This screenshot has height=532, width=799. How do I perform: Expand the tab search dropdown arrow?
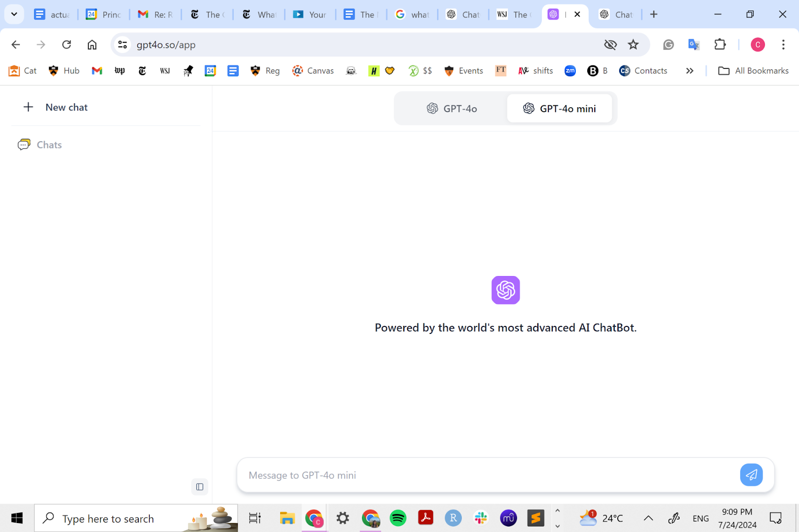pos(14,14)
